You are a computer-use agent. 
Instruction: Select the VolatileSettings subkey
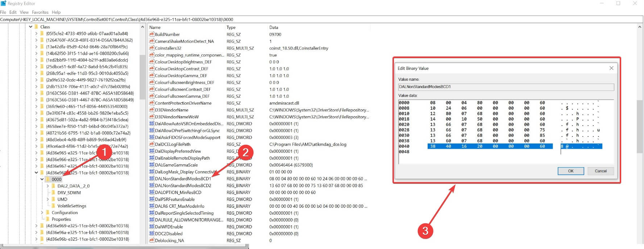(71, 206)
